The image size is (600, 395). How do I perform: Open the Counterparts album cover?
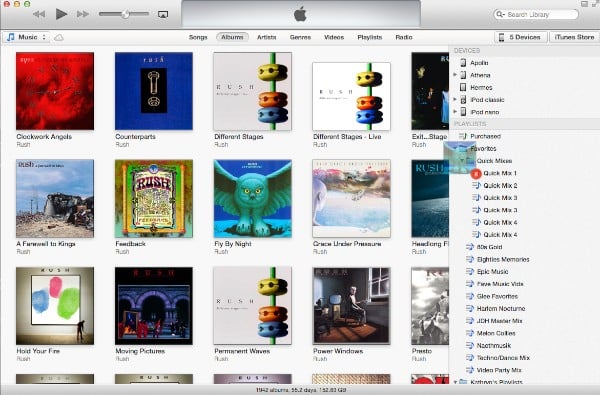tap(154, 91)
